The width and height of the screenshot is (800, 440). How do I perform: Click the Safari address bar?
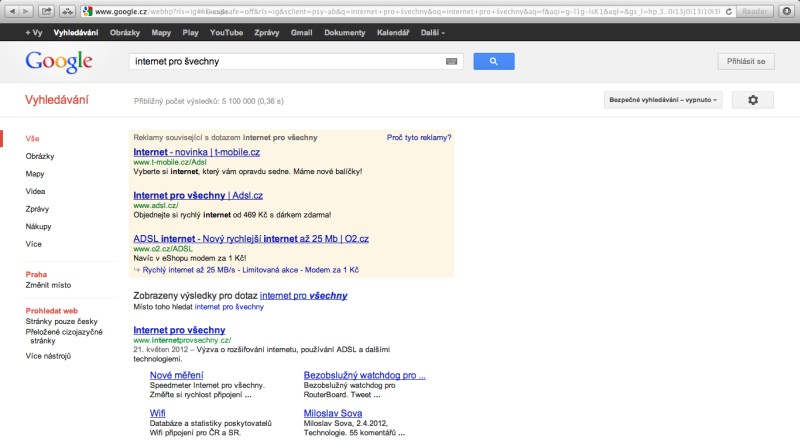[x=407, y=11]
